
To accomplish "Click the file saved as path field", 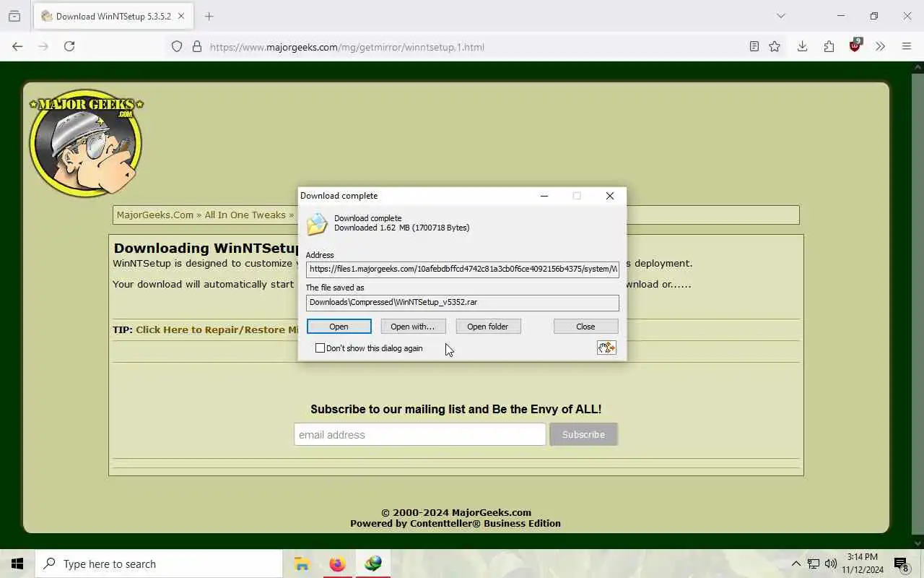I will [462, 302].
